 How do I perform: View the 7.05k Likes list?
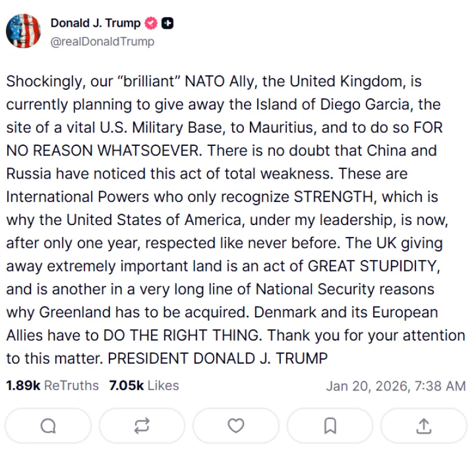pyautogui.click(x=144, y=386)
